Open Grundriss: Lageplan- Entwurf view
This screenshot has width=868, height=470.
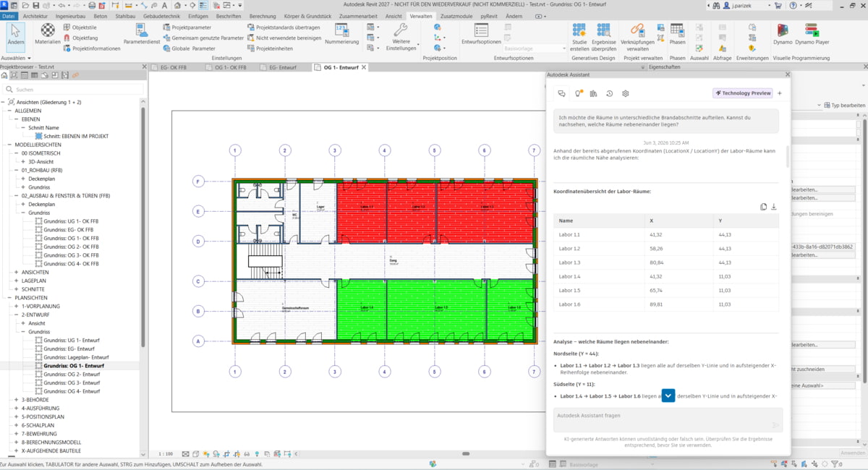coord(76,357)
